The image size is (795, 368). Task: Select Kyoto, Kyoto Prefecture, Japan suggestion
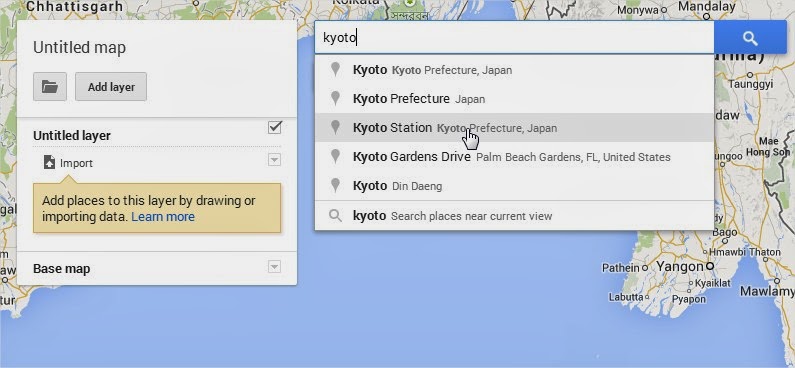[x=514, y=70]
